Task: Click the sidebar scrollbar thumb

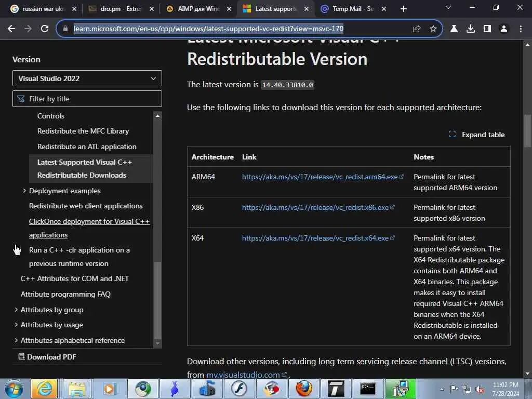Action: tap(157, 300)
